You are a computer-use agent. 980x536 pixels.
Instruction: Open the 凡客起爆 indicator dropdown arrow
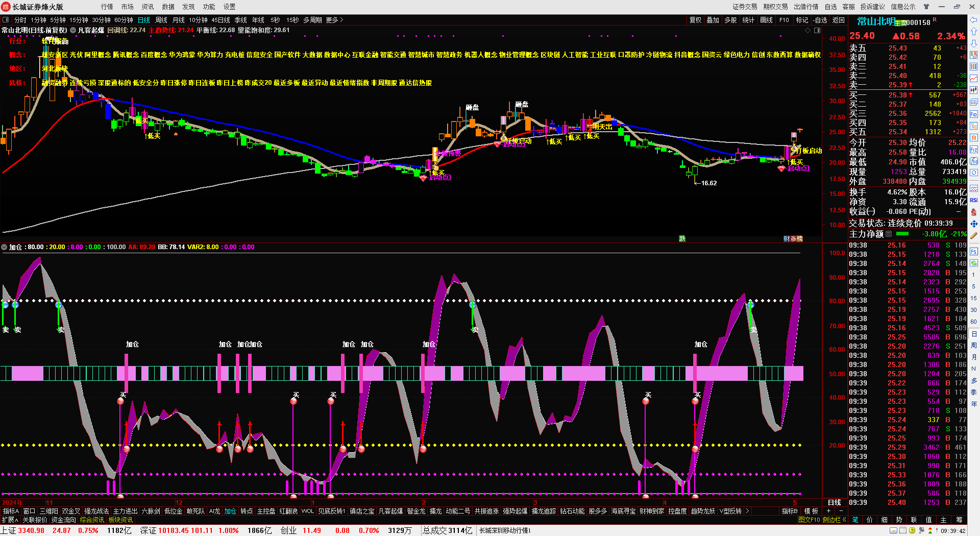coord(73,30)
